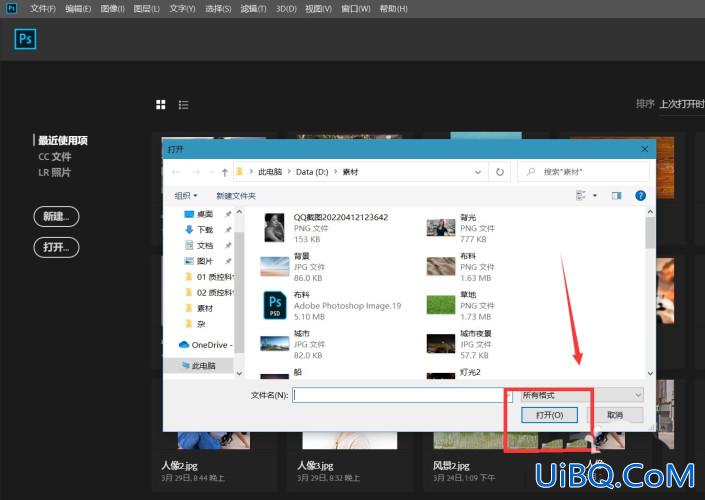The height and width of the screenshot is (500, 705).
Task: Close the Open dialog window
Action: coord(644,149)
